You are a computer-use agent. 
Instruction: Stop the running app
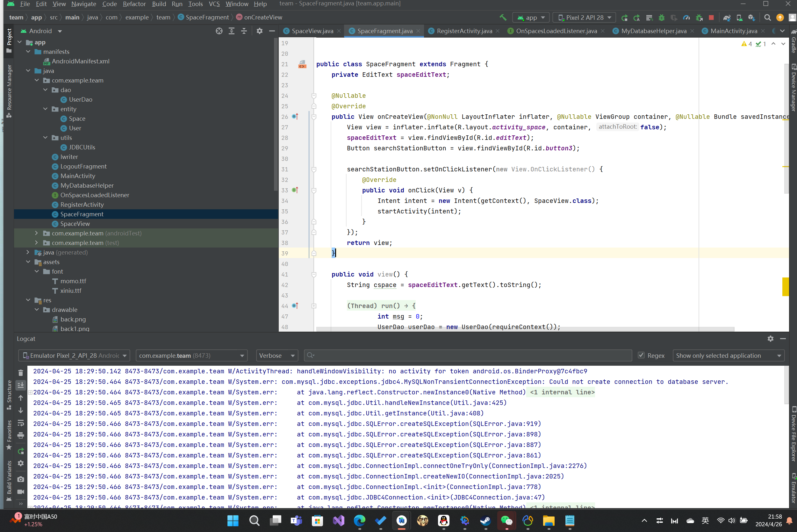[711, 17]
